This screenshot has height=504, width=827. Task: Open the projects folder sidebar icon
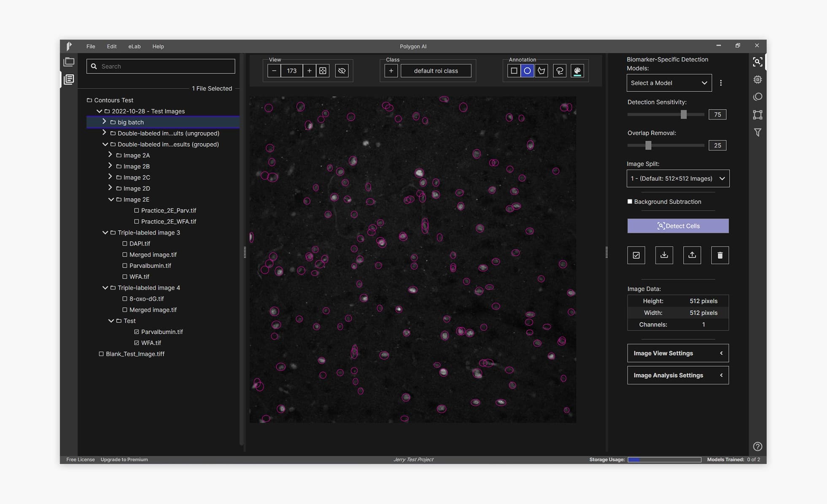click(69, 62)
